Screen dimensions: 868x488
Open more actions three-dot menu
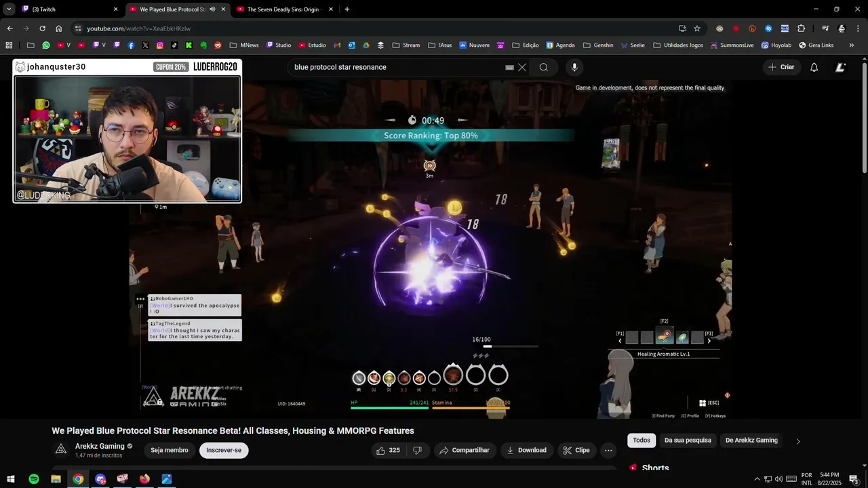point(608,450)
